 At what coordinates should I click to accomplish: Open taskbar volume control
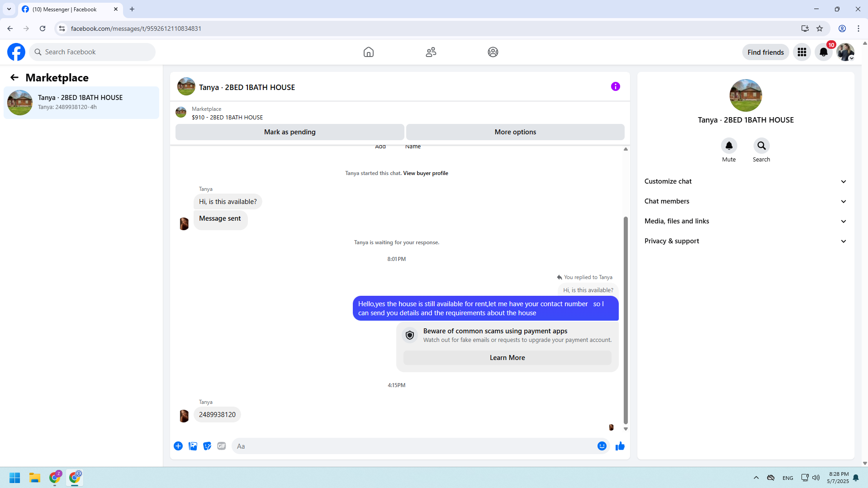tap(816, 478)
